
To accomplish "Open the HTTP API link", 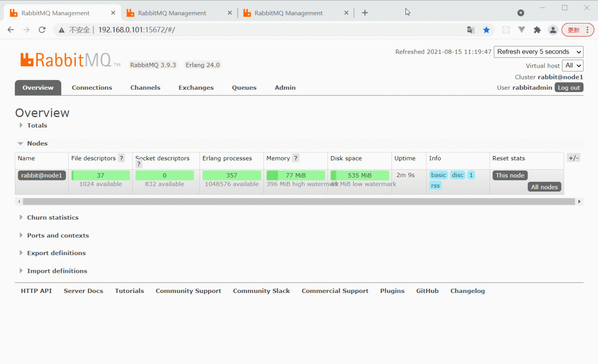I will click(36, 291).
